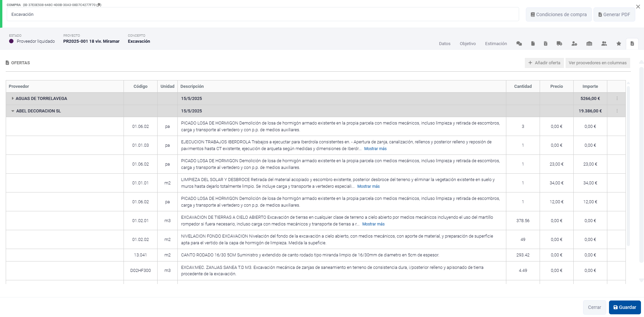Copy the purchase ID with copy icon
The width and height of the screenshot is (644, 317).
(x=99, y=5)
